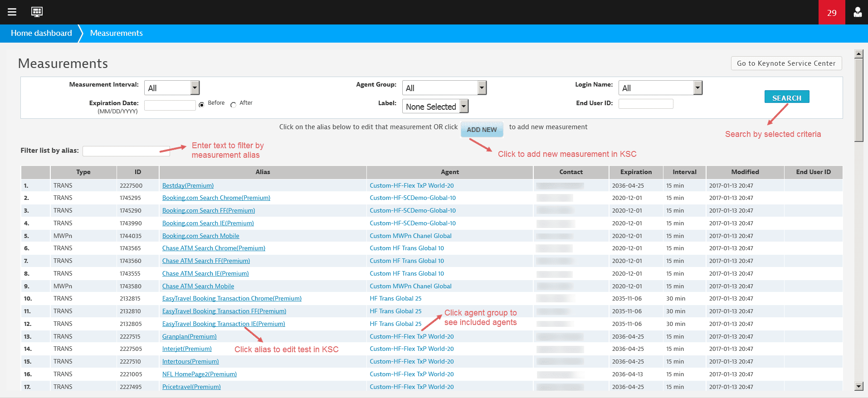Click the scroll up arrow
This screenshot has width=868, height=398.
click(858, 54)
